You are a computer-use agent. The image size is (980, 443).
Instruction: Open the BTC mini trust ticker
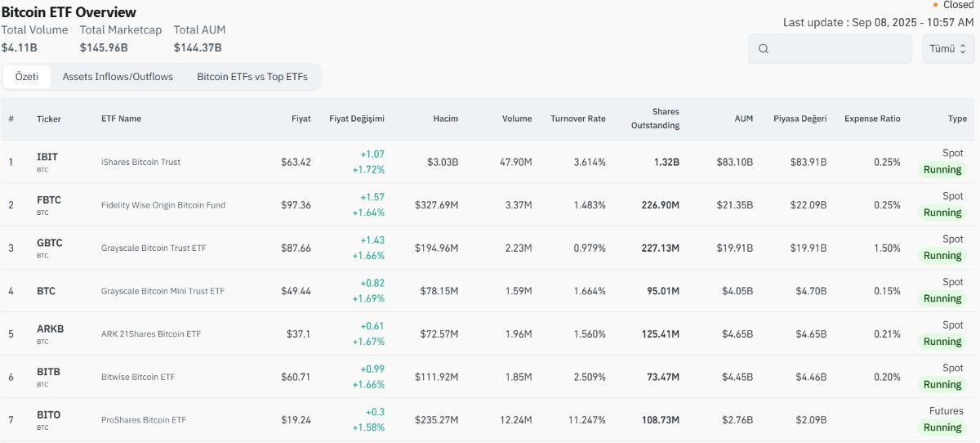point(46,290)
